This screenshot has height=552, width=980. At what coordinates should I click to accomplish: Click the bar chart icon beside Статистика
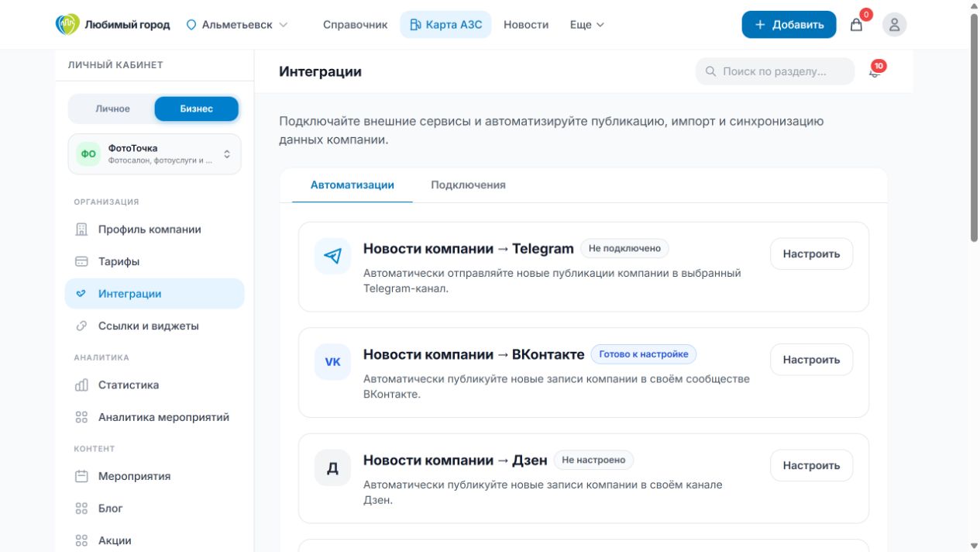coord(81,385)
